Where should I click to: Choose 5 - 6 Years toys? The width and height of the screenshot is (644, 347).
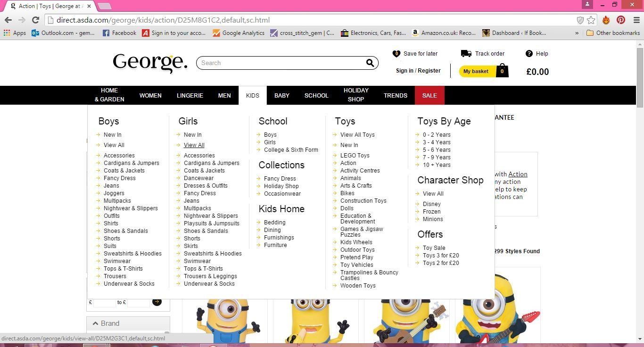click(437, 150)
